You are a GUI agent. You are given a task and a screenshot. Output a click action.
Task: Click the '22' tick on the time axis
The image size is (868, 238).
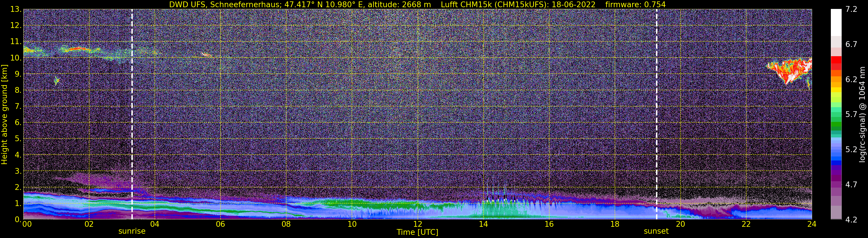(x=746, y=224)
